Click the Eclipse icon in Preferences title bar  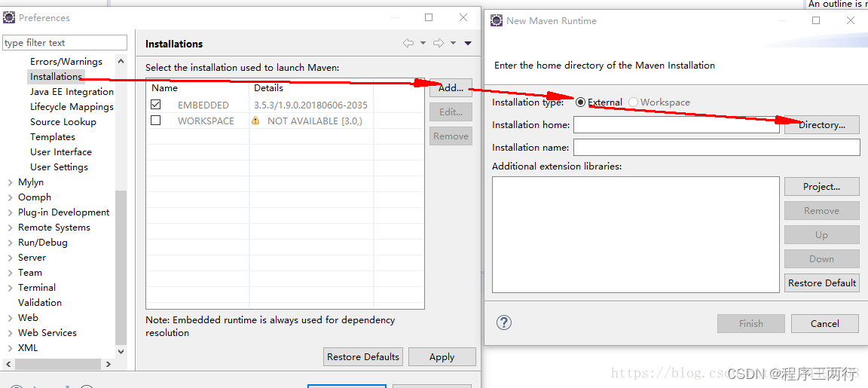(x=9, y=18)
